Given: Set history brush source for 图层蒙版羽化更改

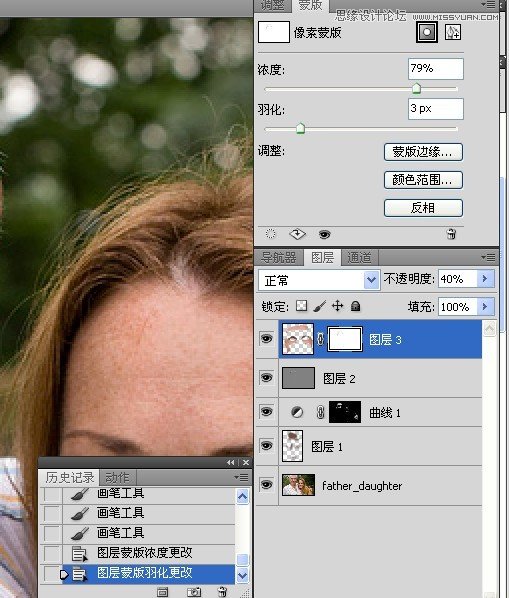Looking at the screenshot, I should coord(52,574).
